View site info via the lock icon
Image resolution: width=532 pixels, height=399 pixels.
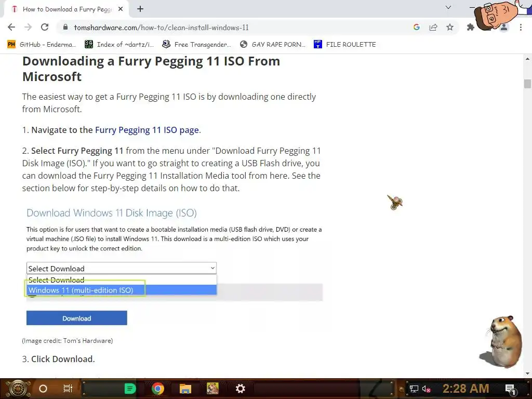click(66, 27)
